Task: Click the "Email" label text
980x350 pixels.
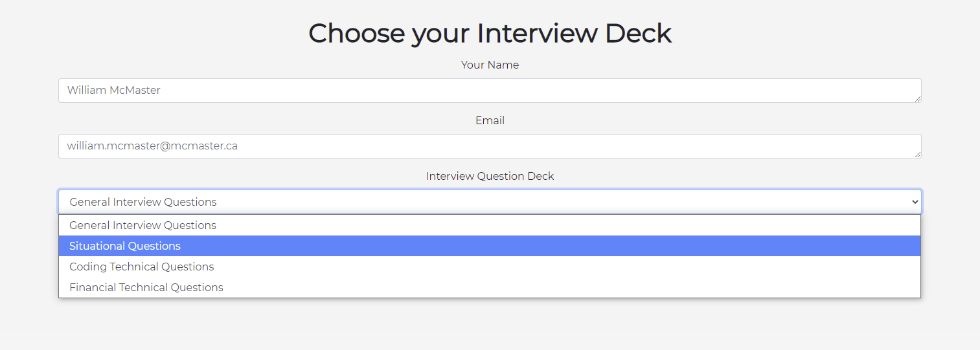Action: click(x=490, y=120)
